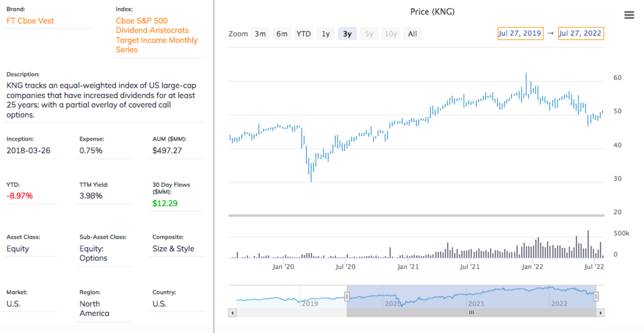The width and height of the screenshot is (644, 333).
Task: Select the 3y zoom range
Action: (347, 34)
